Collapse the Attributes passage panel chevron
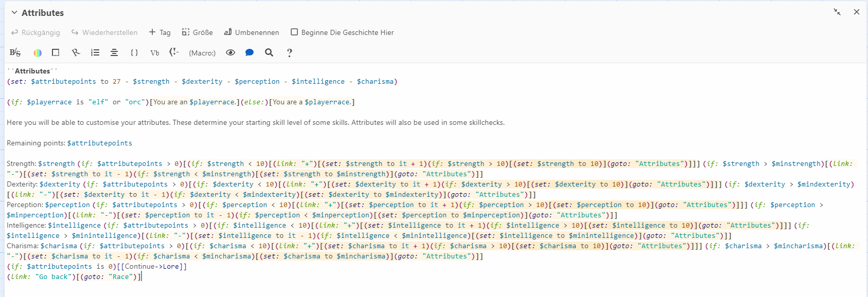Image resolution: width=868 pixels, height=297 pixels. click(x=14, y=12)
